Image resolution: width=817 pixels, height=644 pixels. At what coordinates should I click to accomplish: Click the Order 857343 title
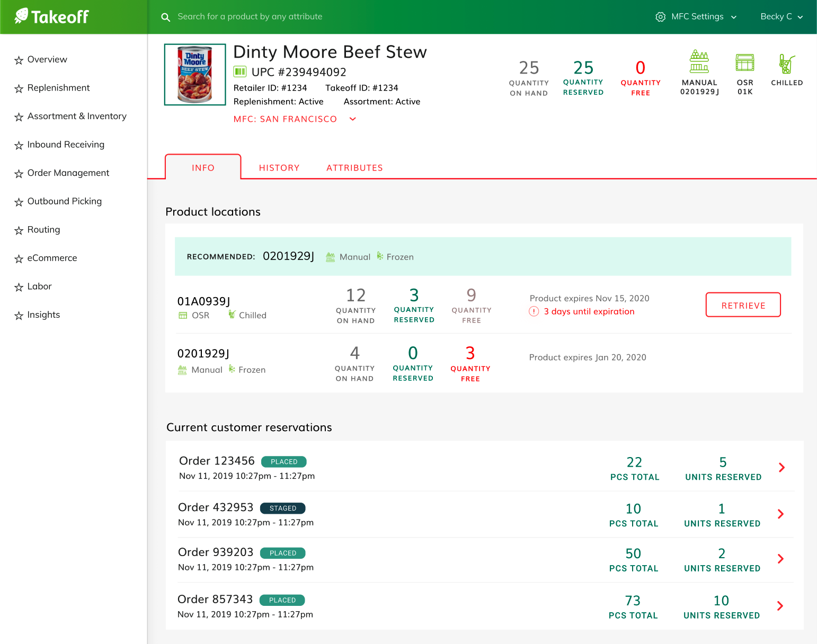click(x=215, y=600)
